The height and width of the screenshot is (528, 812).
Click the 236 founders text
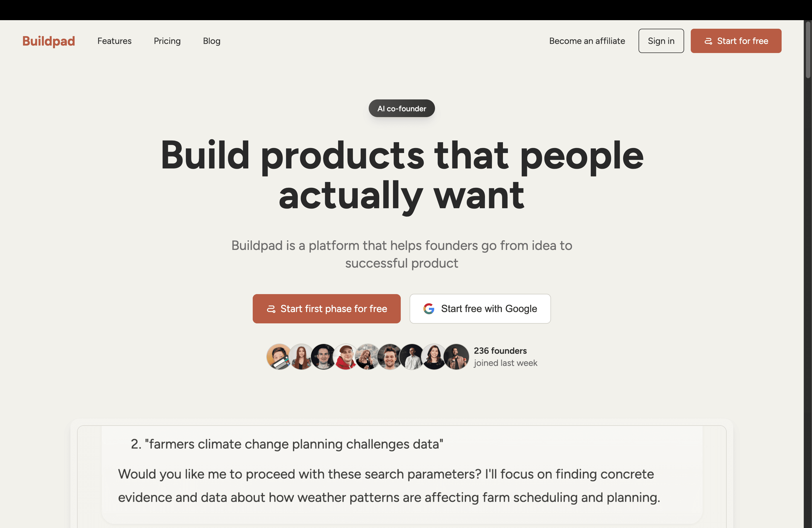click(x=500, y=351)
